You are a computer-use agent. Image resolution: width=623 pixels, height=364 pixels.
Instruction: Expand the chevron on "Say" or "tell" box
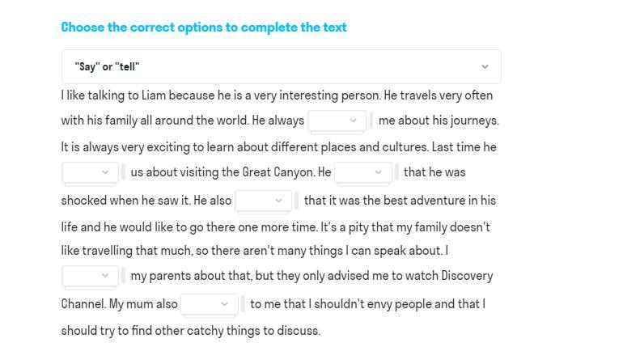485,67
